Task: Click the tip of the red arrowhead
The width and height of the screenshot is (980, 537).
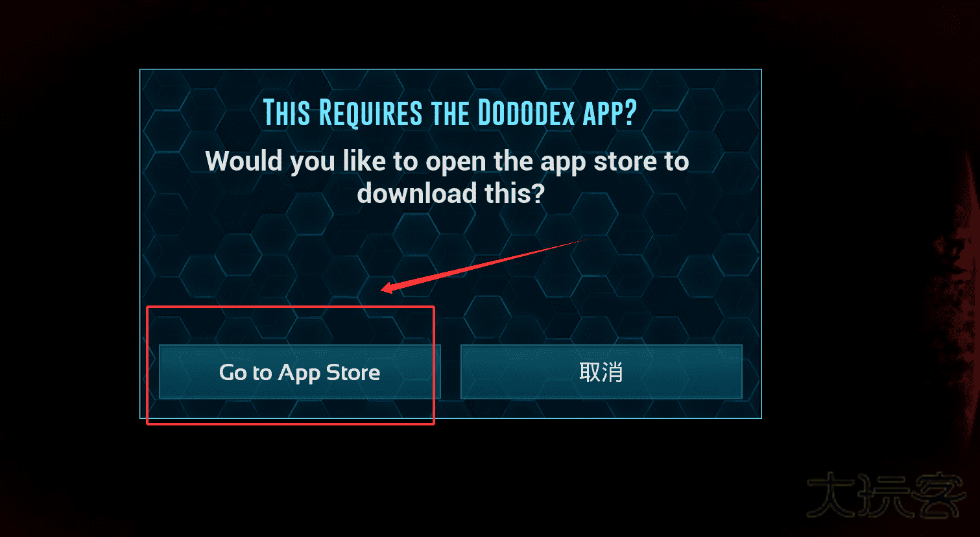Action: point(383,289)
